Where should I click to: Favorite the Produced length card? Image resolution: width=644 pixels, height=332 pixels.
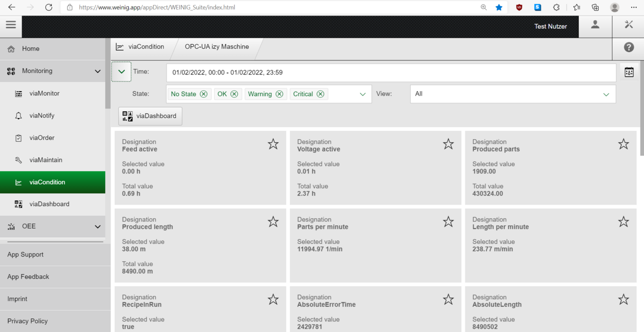tap(273, 222)
